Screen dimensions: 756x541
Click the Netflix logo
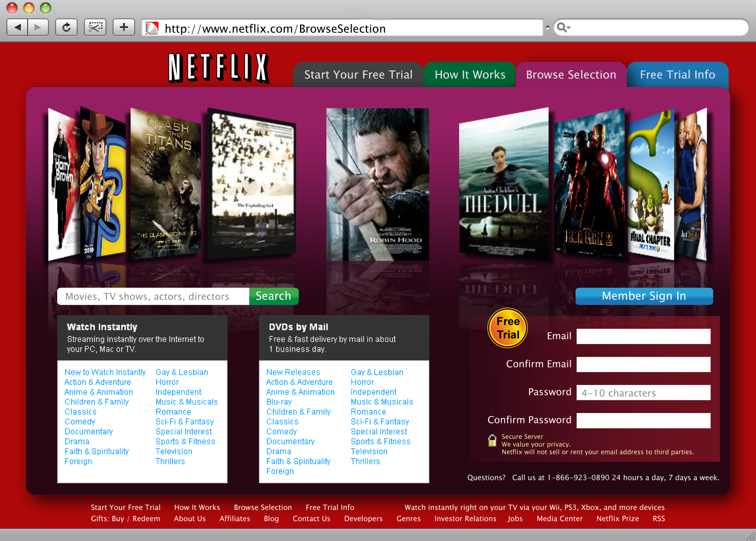pos(219,68)
